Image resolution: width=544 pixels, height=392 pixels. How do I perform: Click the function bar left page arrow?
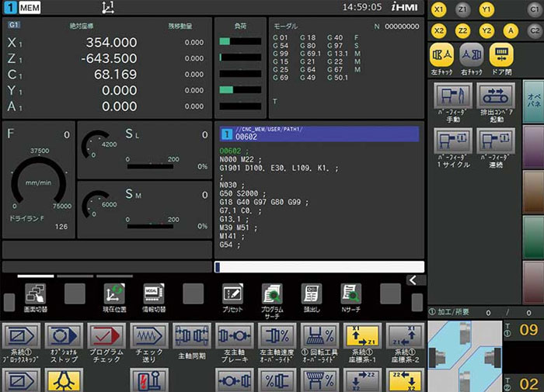pos(9,302)
